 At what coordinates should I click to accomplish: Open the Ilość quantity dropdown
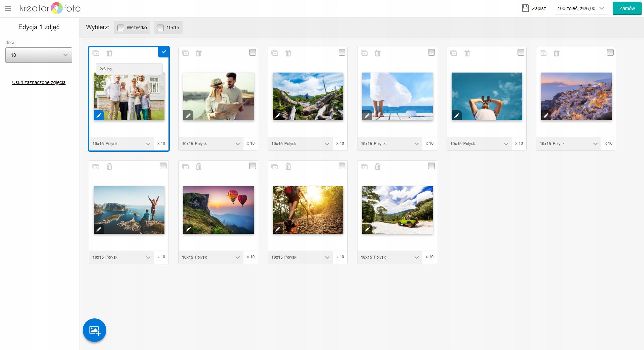[39, 55]
